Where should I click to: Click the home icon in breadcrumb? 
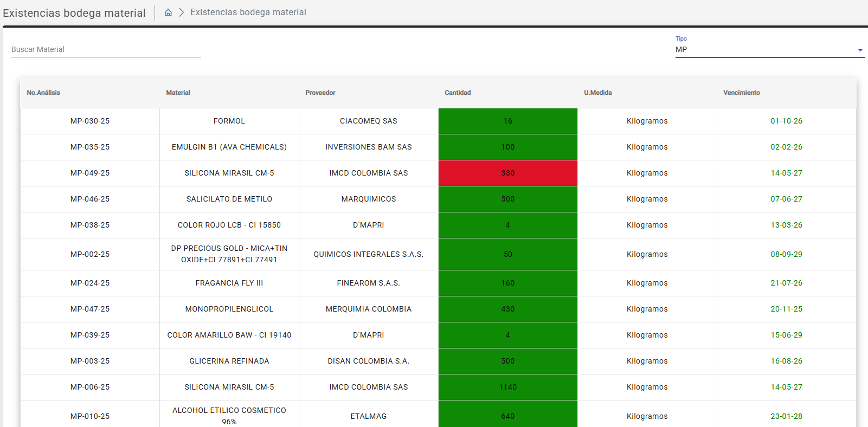[x=168, y=12]
